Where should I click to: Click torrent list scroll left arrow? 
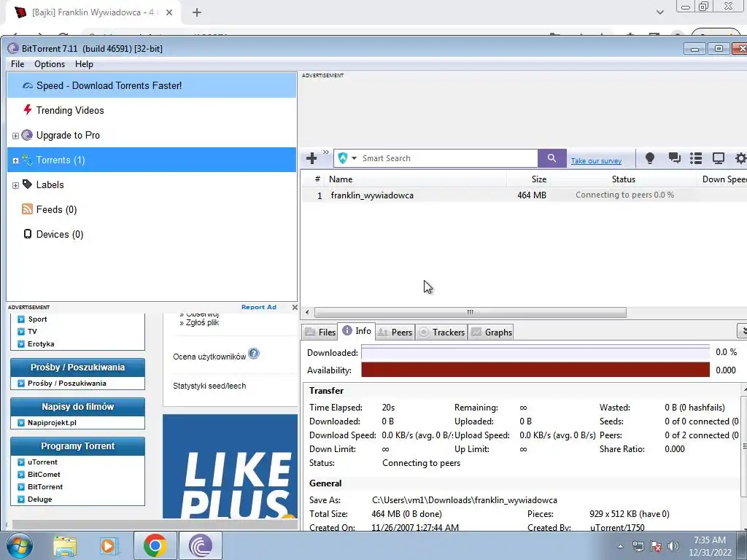pos(307,312)
